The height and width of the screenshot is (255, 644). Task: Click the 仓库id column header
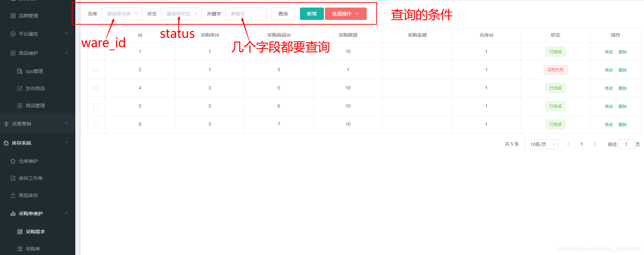[486, 35]
